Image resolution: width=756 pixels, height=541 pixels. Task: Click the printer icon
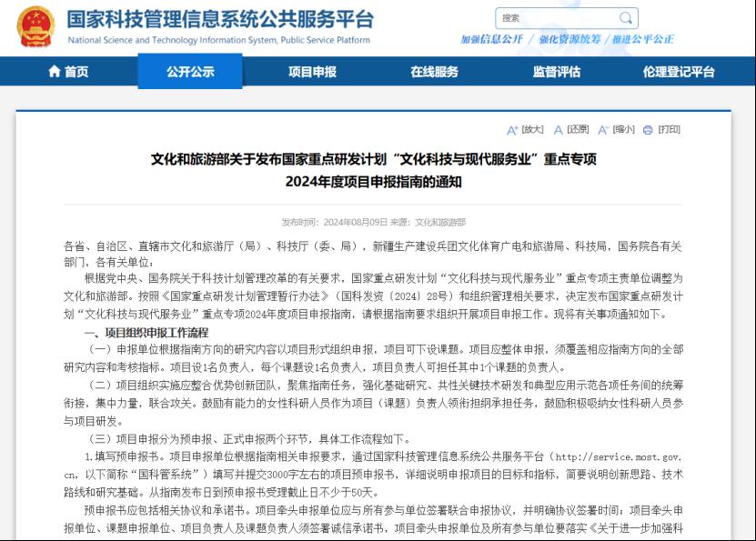pos(648,130)
